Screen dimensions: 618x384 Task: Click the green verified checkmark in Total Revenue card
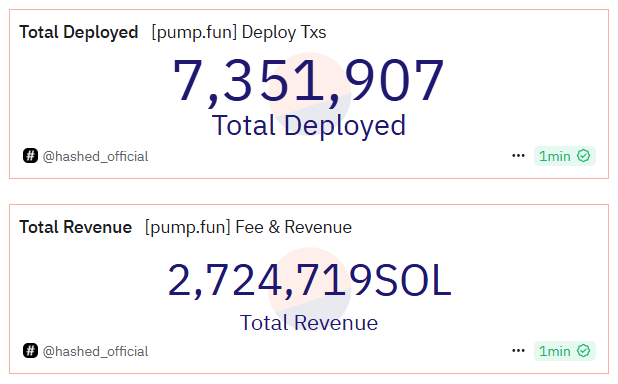[x=583, y=350]
